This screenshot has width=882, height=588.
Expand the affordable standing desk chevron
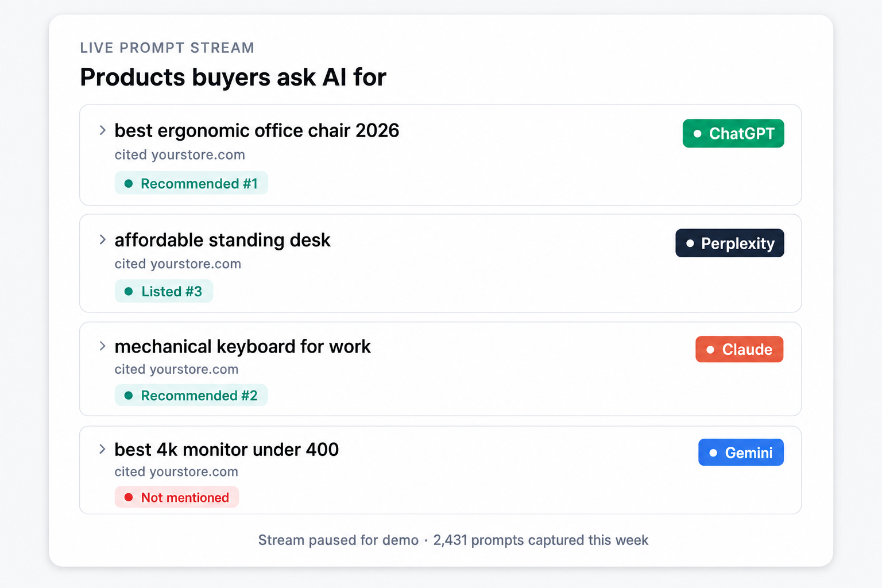coord(102,239)
